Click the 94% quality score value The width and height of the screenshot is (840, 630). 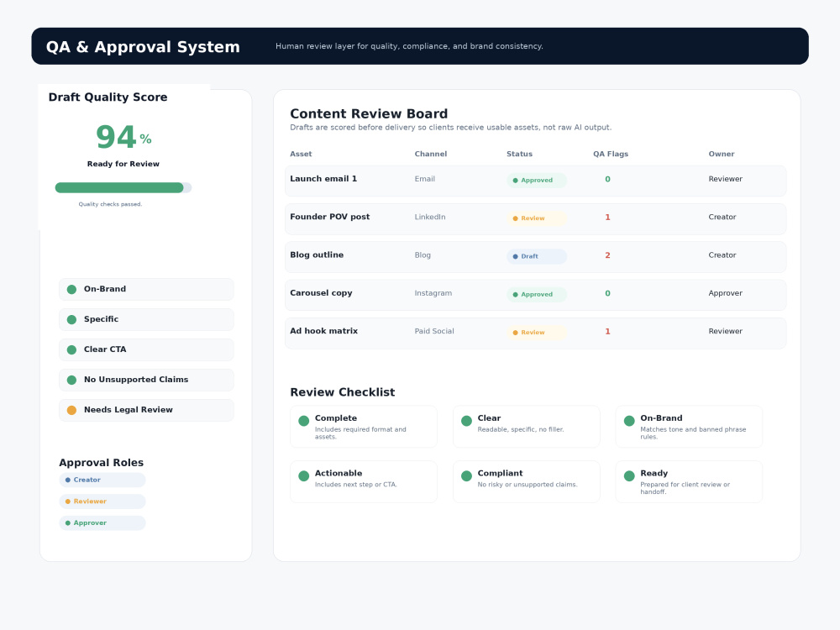coord(123,137)
